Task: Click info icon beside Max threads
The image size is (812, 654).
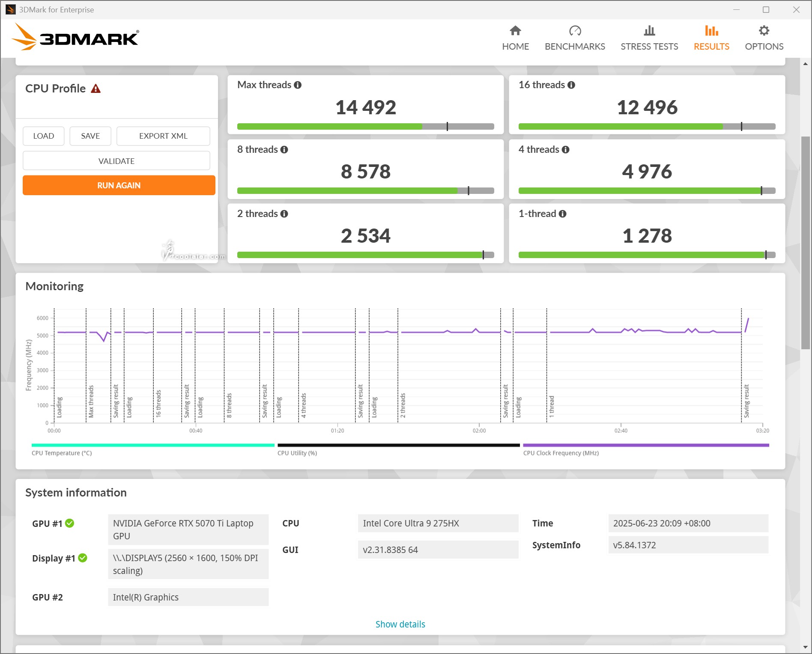Action: [x=298, y=85]
